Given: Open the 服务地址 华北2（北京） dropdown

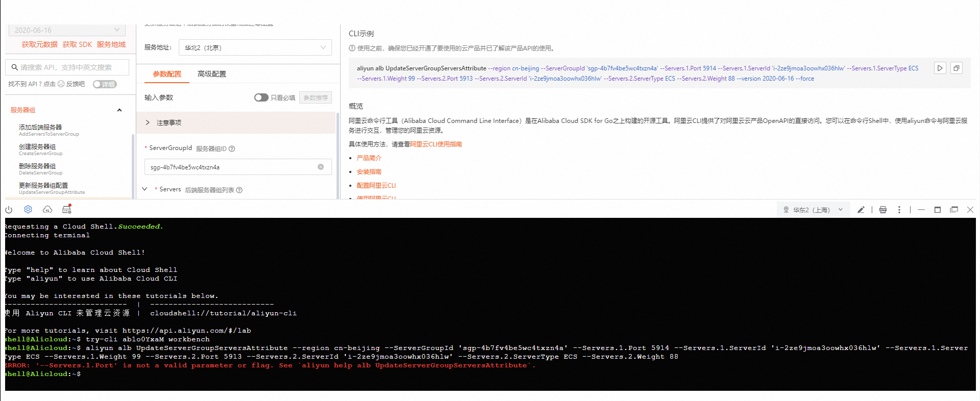Looking at the screenshot, I should coord(255,47).
